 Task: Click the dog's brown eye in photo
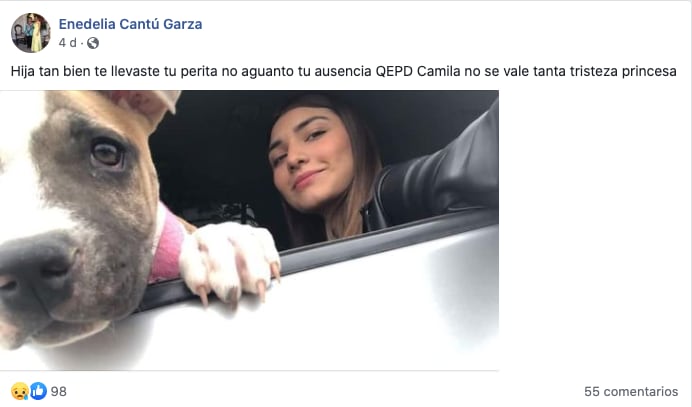point(107,155)
